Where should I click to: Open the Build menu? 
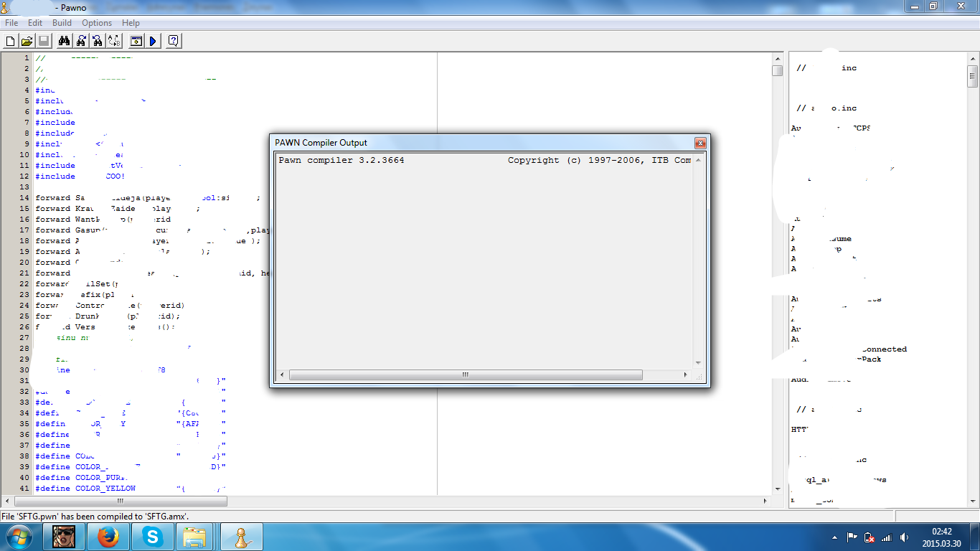click(62, 23)
